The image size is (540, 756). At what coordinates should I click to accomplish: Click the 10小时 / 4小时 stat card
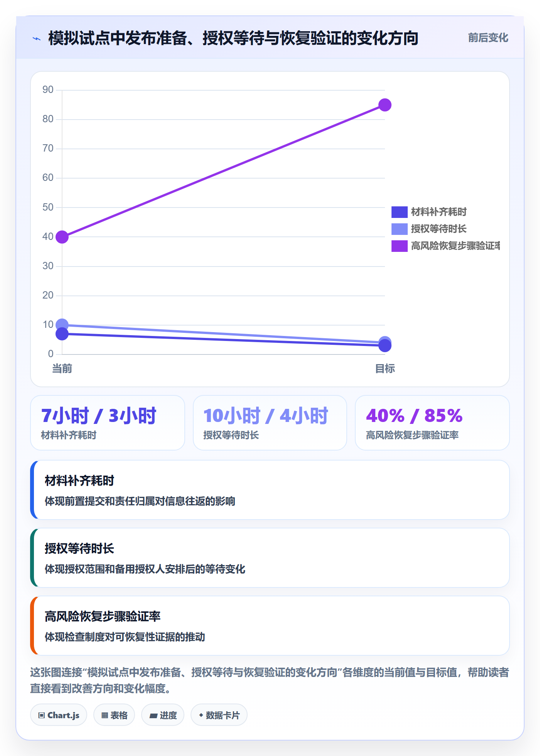coord(270,423)
